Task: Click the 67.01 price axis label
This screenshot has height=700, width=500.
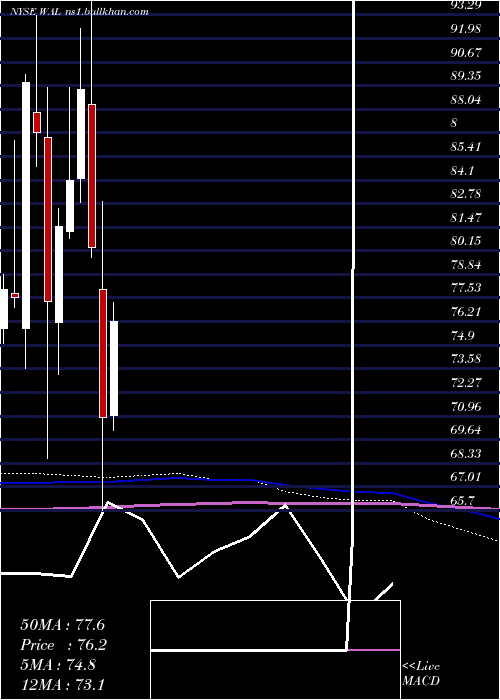Action: (466, 476)
